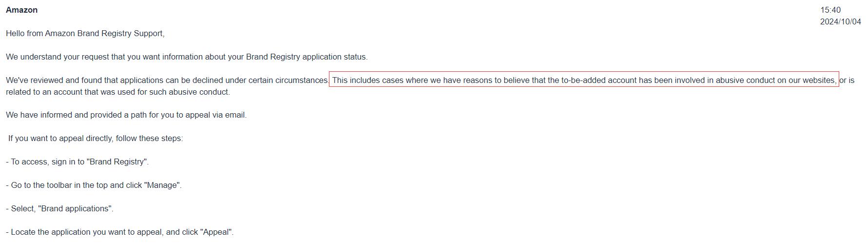Click the greeting from Brand Registry Support
This screenshot has width=868, height=244.
click(x=85, y=33)
